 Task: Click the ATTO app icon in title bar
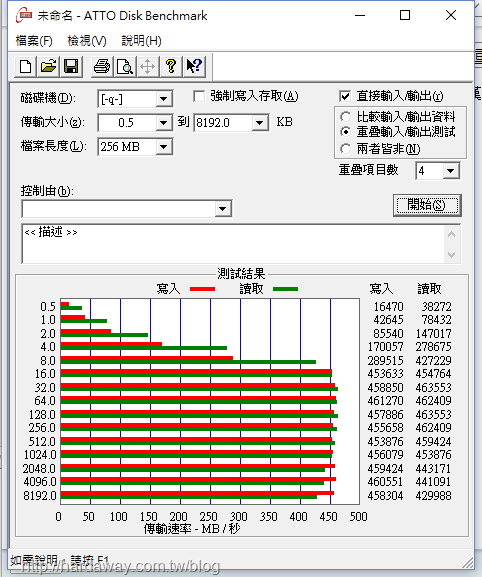point(24,15)
